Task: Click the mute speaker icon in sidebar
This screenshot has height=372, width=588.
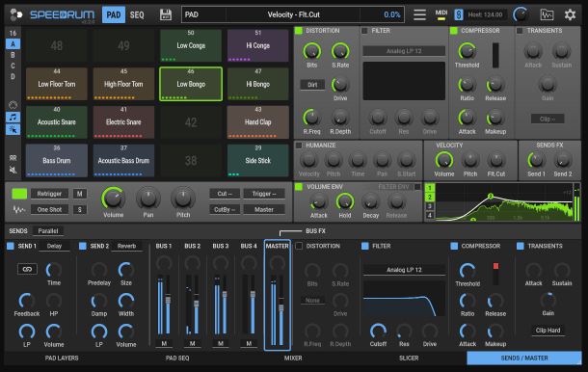Action: click(13, 170)
